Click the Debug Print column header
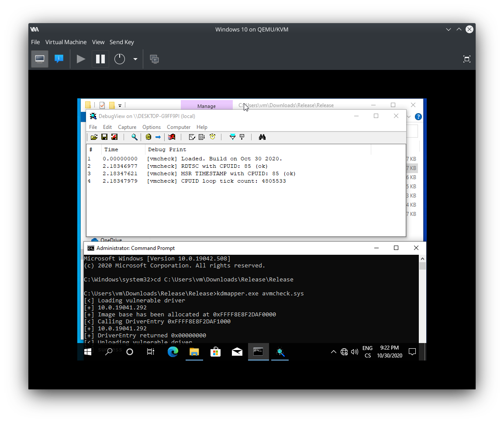This screenshot has width=504, height=423. (258, 149)
